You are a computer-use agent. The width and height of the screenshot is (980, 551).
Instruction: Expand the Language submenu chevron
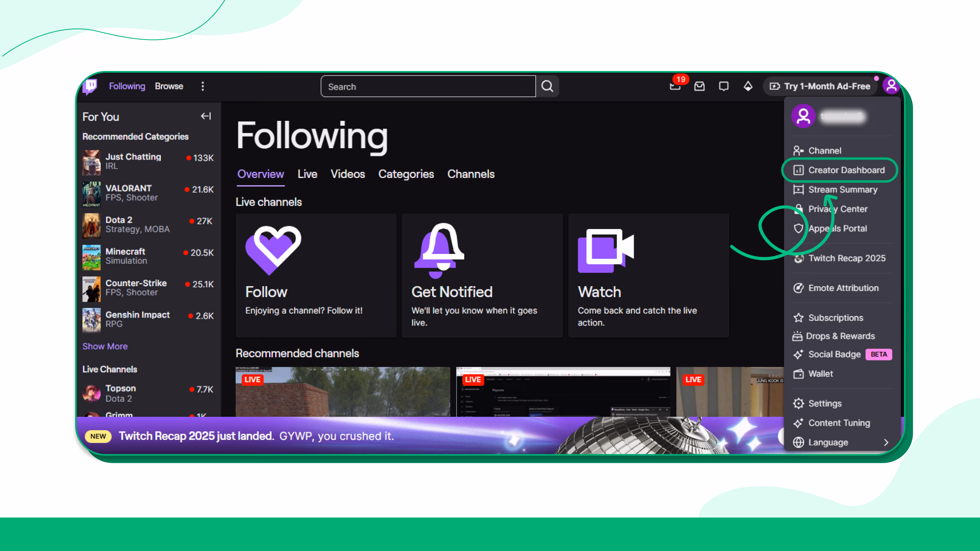coord(886,442)
